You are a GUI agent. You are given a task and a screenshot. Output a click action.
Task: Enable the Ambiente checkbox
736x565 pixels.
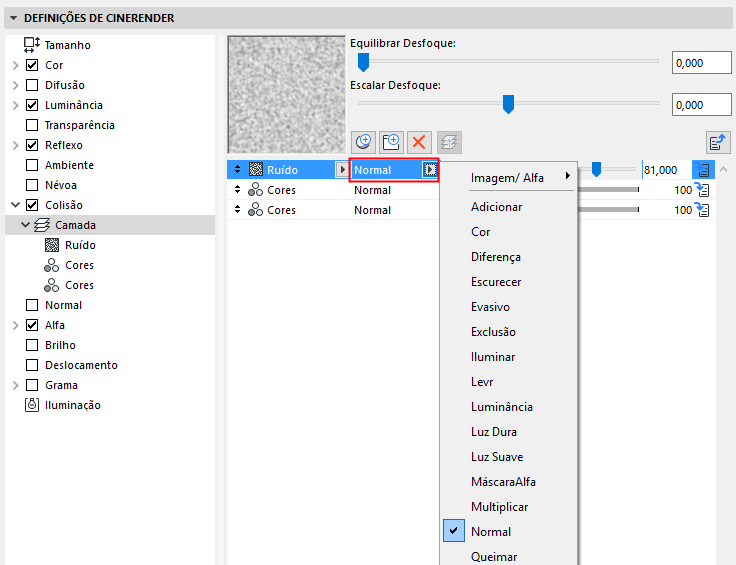pos(32,165)
